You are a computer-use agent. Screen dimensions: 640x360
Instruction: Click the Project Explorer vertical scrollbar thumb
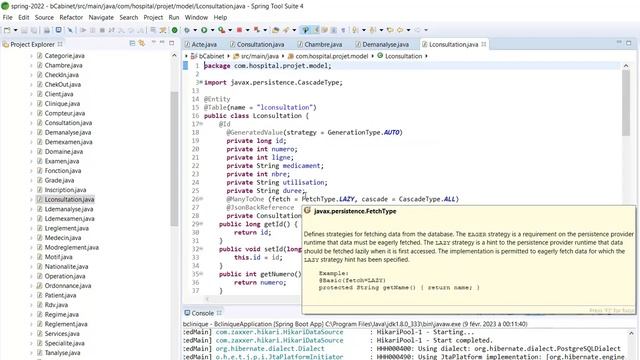coord(174,159)
